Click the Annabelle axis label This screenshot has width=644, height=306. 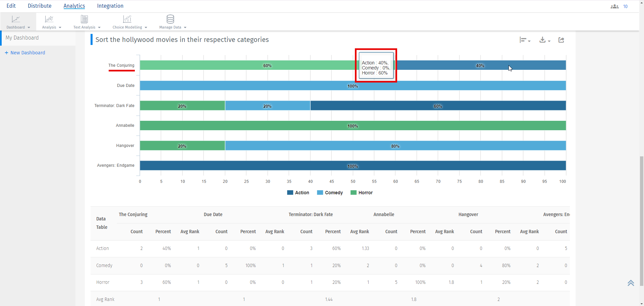[x=125, y=125]
